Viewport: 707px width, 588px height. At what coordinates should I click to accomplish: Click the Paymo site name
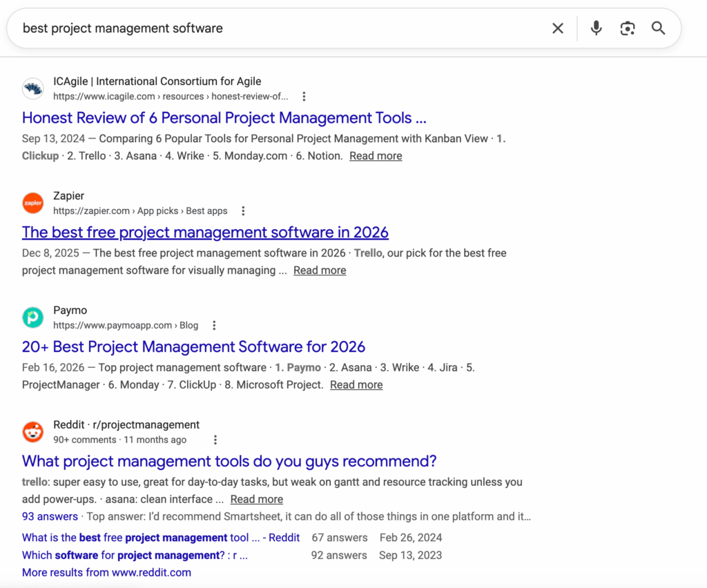pos(70,310)
